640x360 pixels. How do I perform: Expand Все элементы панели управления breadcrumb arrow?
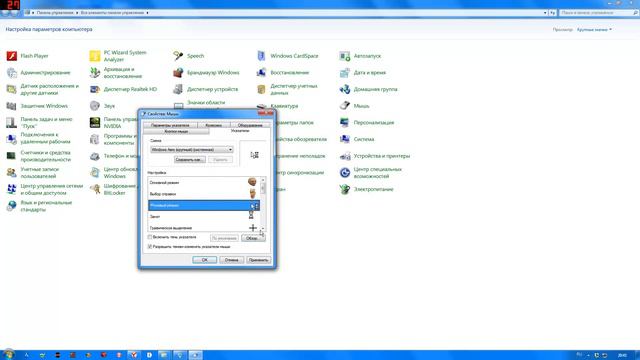(147, 13)
